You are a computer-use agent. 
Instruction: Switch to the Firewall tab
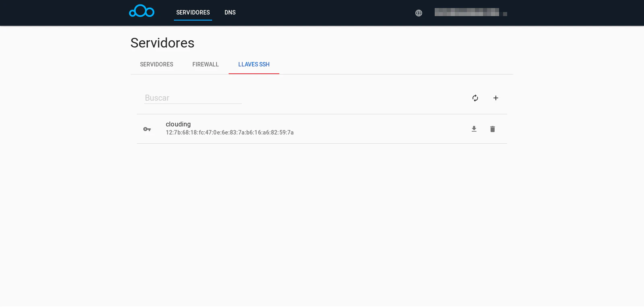(205, 64)
